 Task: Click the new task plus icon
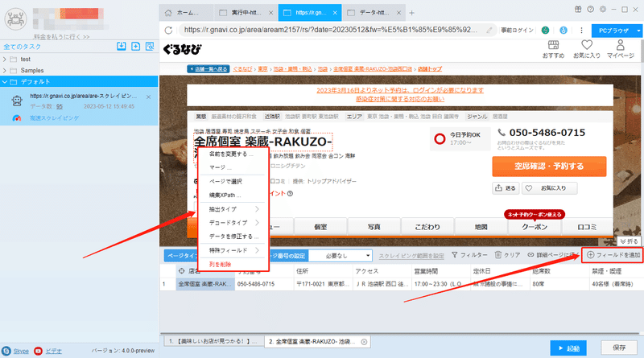click(x=135, y=47)
